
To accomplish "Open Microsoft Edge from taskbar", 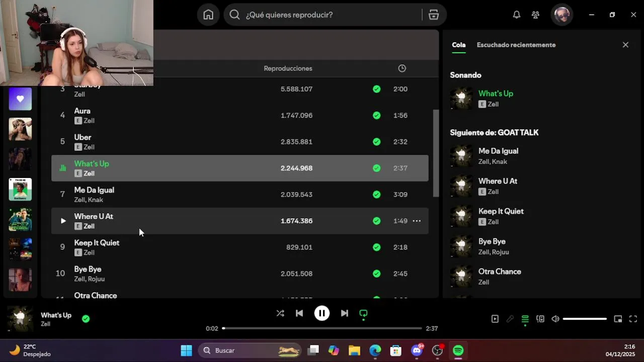I will click(x=375, y=350).
